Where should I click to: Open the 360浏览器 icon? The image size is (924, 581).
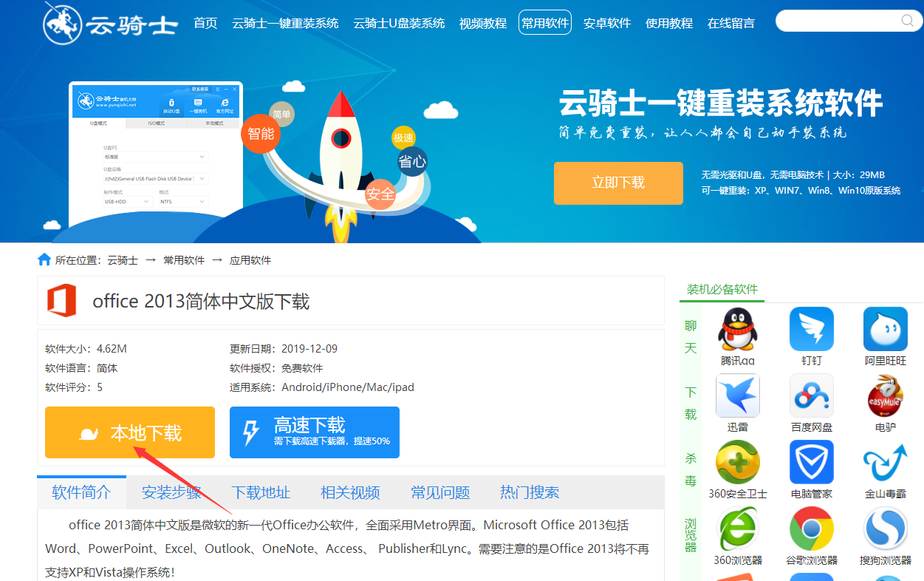738,529
